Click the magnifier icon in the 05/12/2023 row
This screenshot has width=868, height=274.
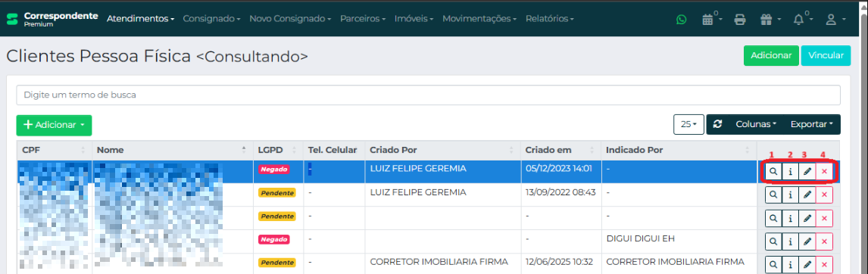tap(773, 171)
